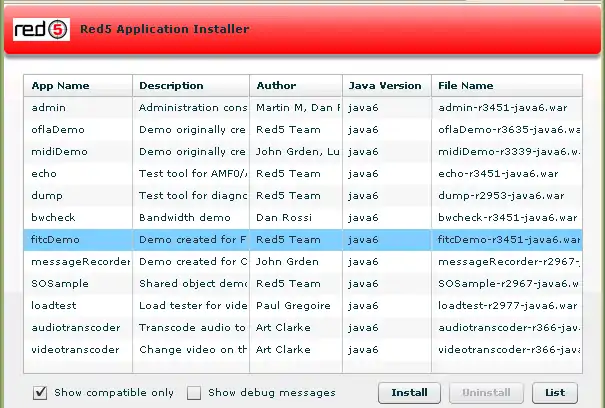
Task: Click the List button
Action: point(554,393)
